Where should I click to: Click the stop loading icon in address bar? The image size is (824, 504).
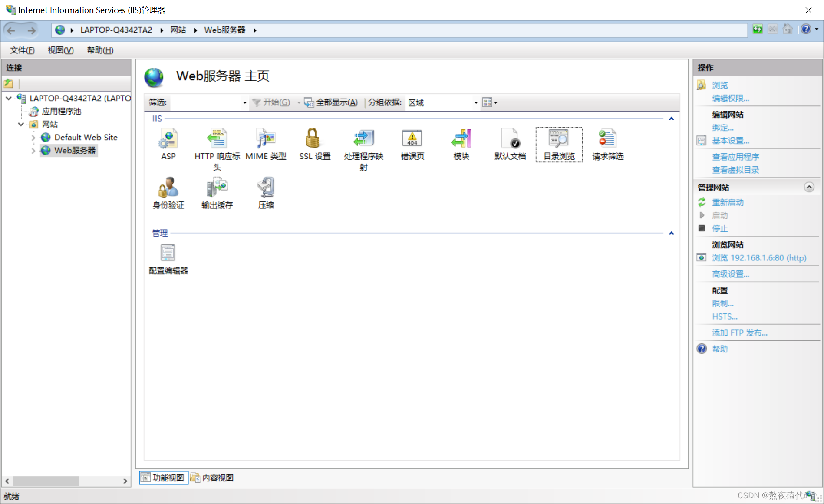click(x=773, y=30)
